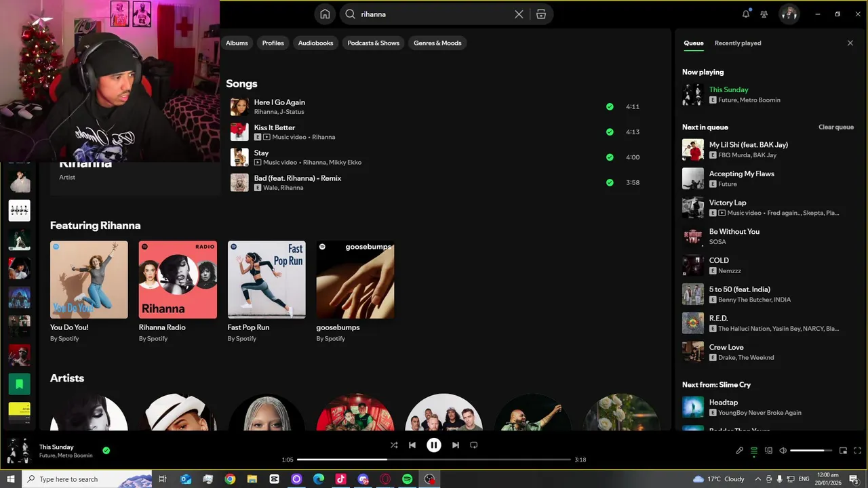Image resolution: width=868 pixels, height=488 pixels.
Task: Mute volume via speaker icon
Action: [783, 451]
